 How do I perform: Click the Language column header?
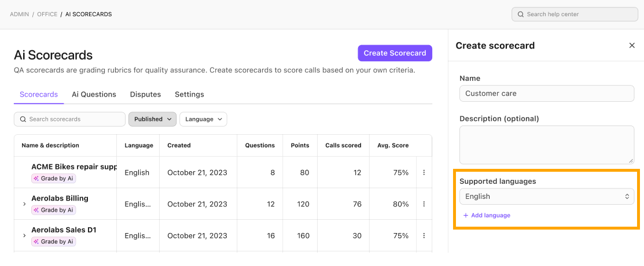[139, 145]
